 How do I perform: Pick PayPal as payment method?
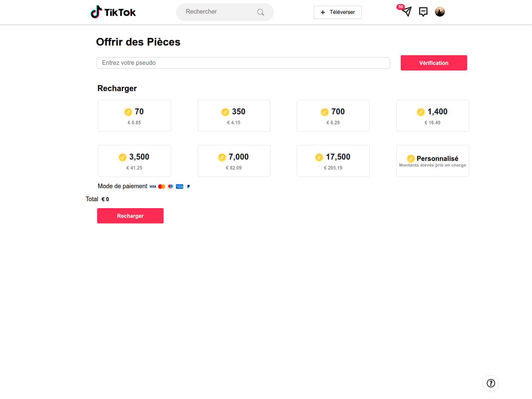click(x=188, y=186)
